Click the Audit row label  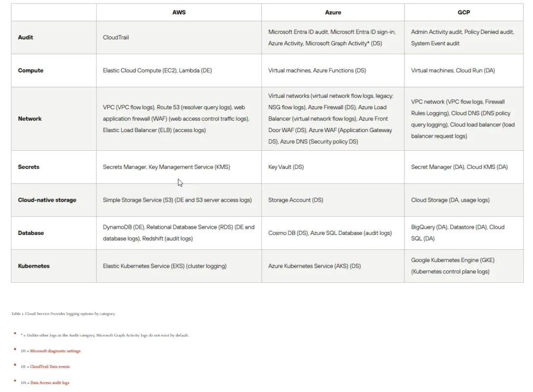[26, 37]
